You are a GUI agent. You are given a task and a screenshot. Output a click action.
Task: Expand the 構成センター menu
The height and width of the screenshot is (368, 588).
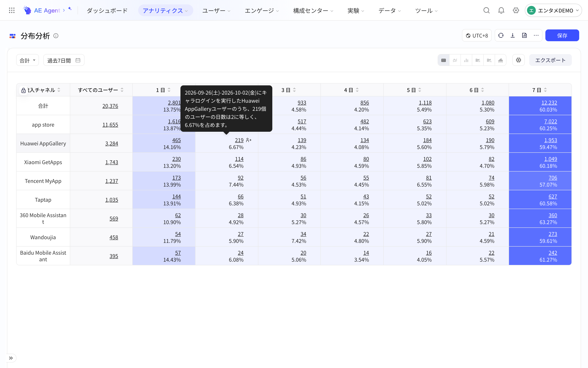click(x=313, y=10)
